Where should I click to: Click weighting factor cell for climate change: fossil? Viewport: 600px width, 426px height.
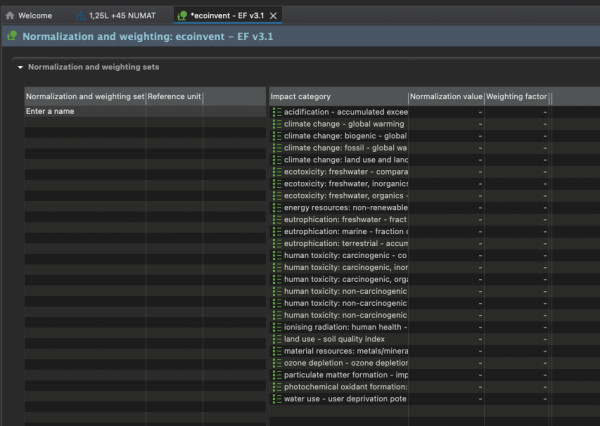[517, 148]
